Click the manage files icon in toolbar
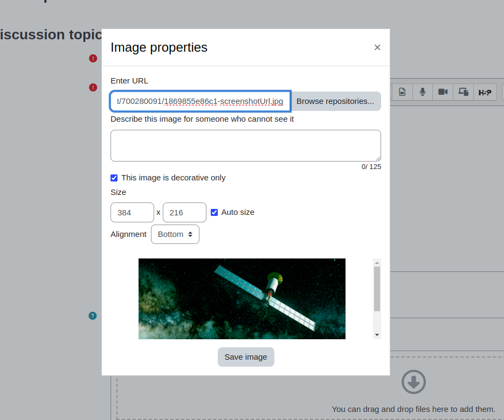The width and height of the screenshot is (504, 420). (x=463, y=92)
